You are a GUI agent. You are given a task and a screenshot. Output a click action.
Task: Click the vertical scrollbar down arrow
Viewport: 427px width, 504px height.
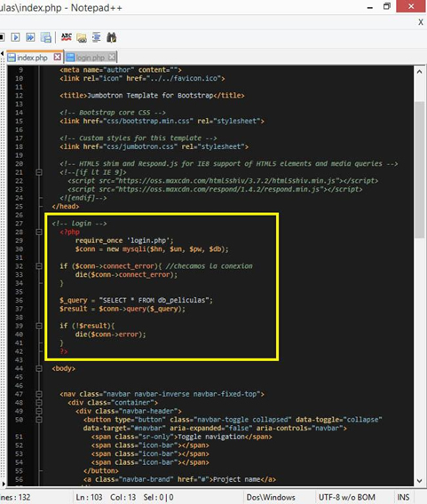tap(419, 481)
